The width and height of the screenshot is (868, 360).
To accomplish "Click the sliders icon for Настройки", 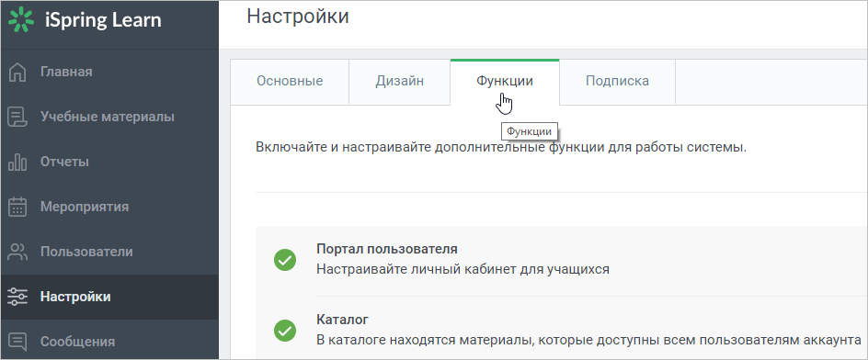I will [17, 297].
